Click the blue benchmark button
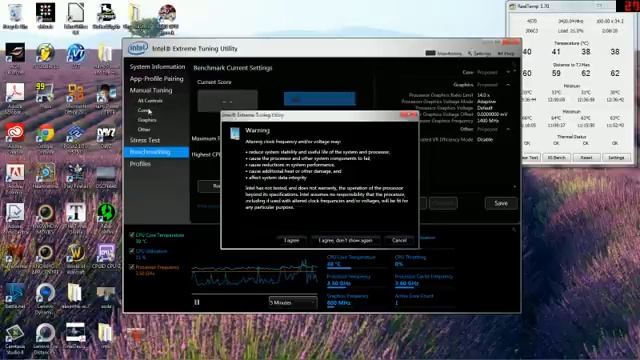This screenshot has height=360, width=640. [320, 99]
